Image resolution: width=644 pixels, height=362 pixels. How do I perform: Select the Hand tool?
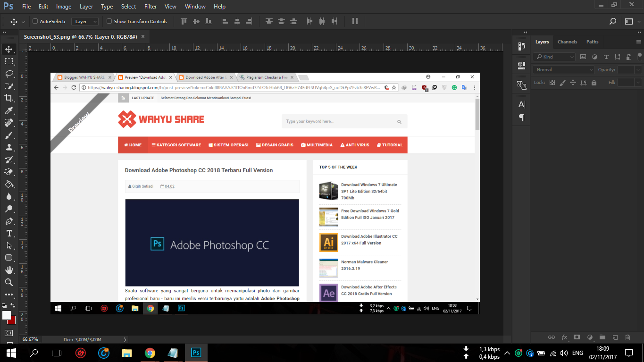[x=8, y=270]
